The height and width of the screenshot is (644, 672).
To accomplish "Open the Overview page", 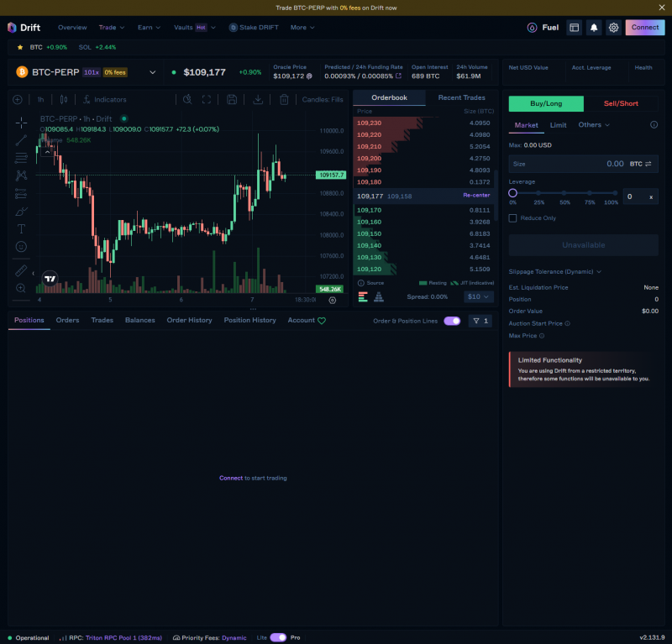I will [x=72, y=28].
